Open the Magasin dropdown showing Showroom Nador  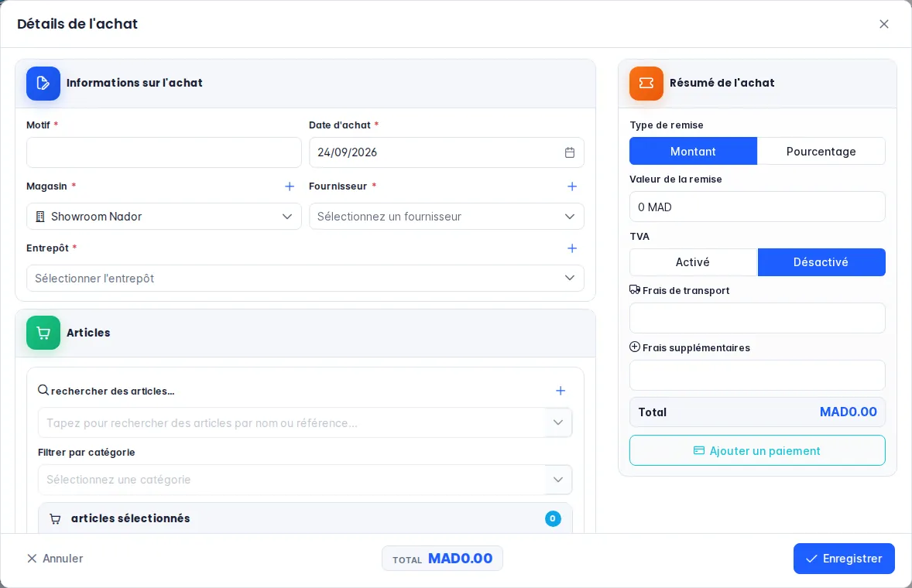(x=164, y=216)
